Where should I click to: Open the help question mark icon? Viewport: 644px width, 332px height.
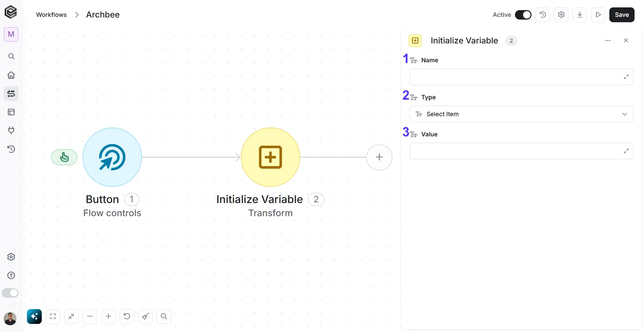coord(11,275)
